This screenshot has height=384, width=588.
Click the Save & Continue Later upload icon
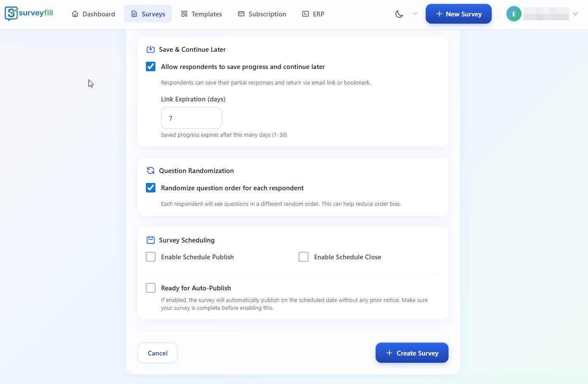click(150, 49)
